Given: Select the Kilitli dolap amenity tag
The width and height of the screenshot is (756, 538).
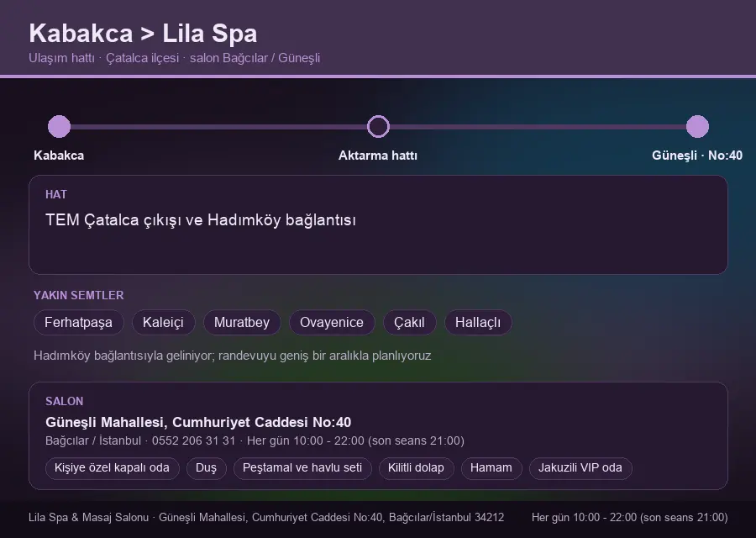Looking at the screenshot, I should 416,468.
